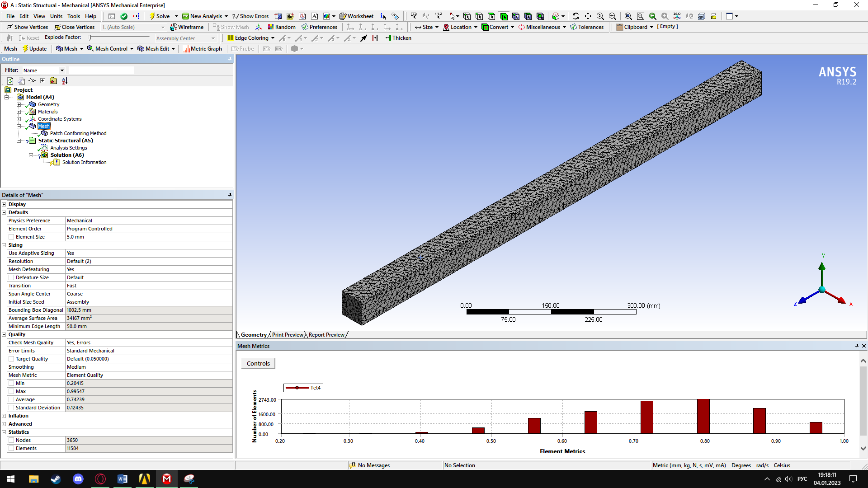Click the Look At eye-cube icon
This screenshot has width=868, height=488.
click(x=701, y=16)
